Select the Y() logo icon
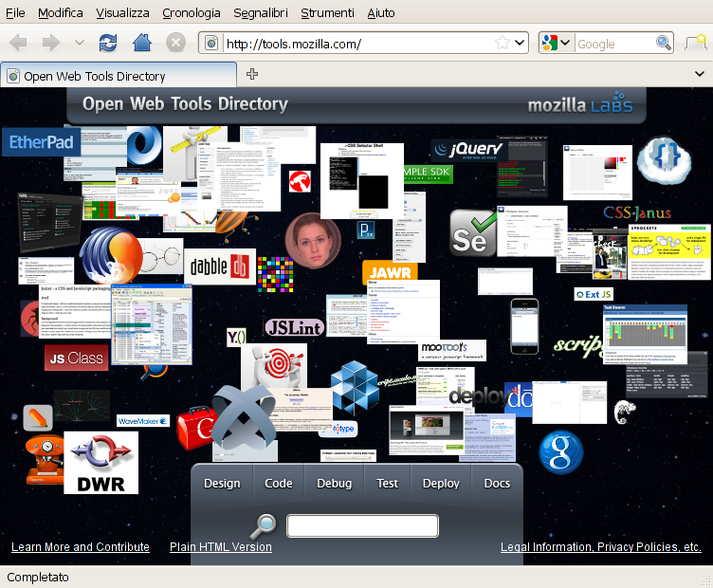The width and height of the screenshot is (713, 588). tap(236, 337)
